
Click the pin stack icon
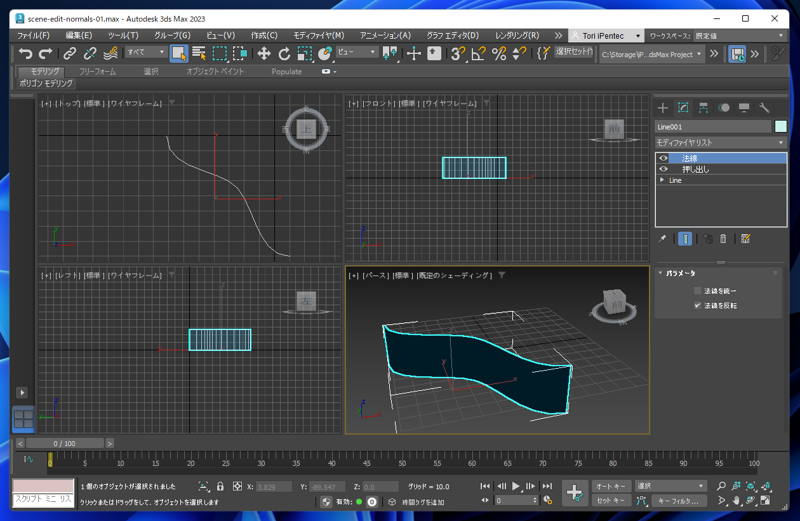tap(663, 239)
